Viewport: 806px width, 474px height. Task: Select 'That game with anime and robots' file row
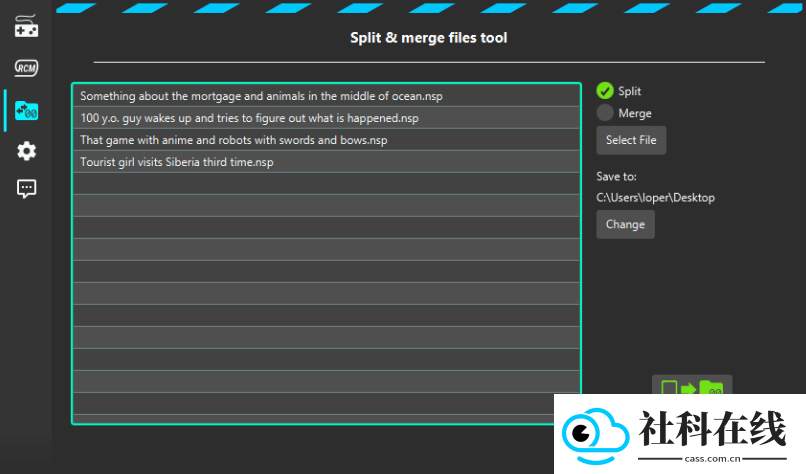pos(326,140)
